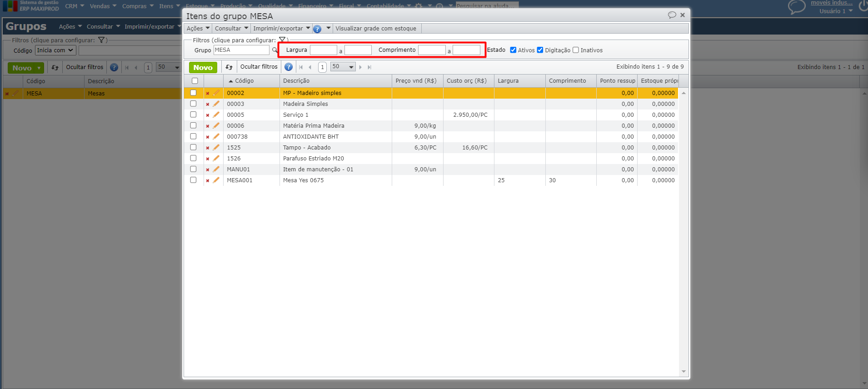Open filter configuration funnel in Grupos window

[101, 40]
